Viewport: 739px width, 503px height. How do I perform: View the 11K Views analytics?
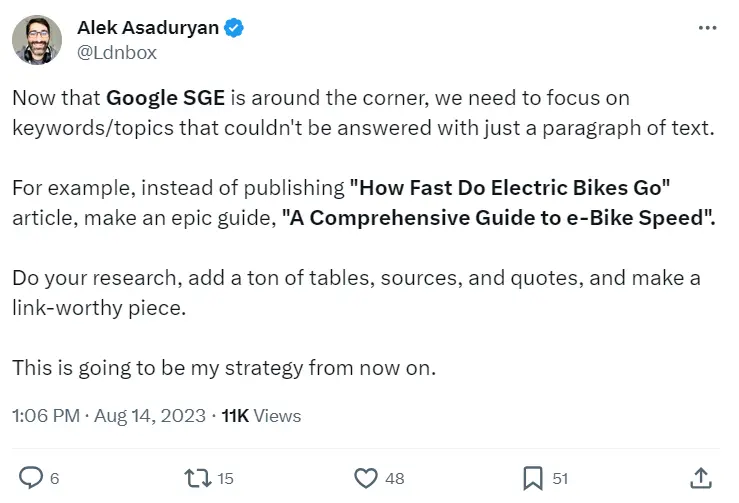point(260,415)
